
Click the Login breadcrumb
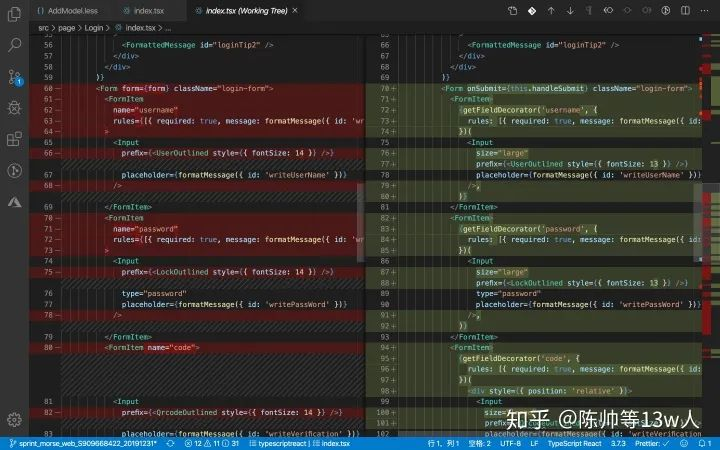[94, 28]
